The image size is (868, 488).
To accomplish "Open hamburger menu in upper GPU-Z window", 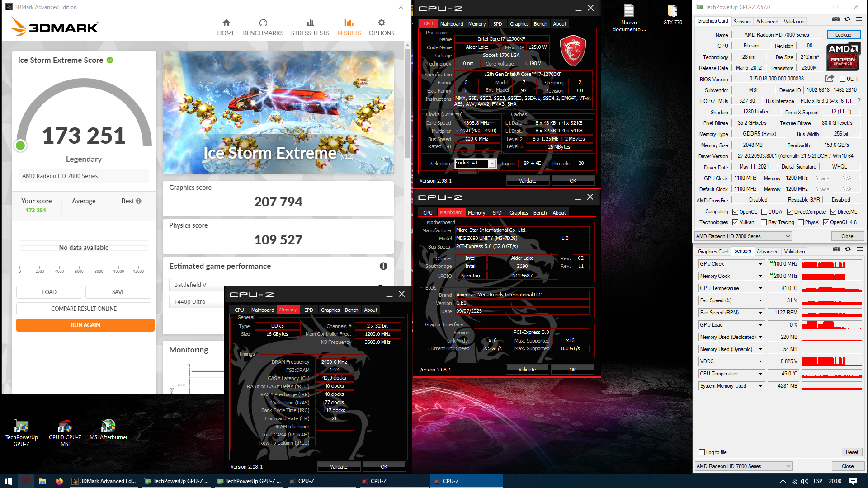I will coord(859,19).
